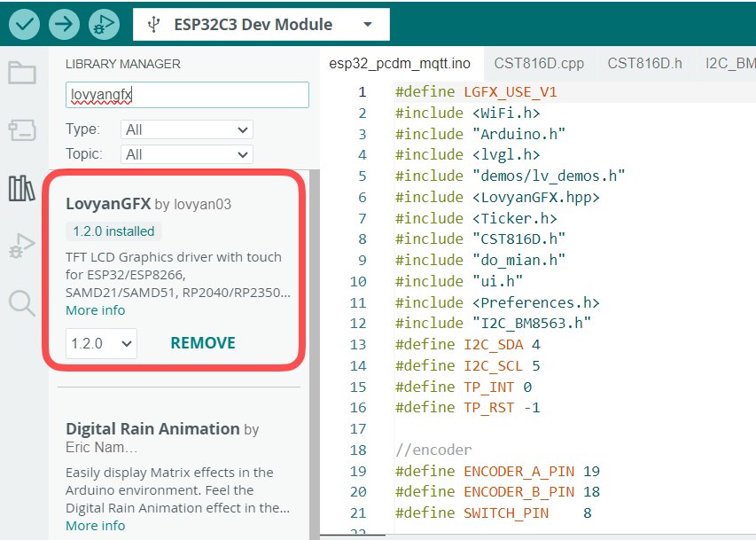Click the LIBRARY MANAGER heading
Viewport: 756px width, 540px height.
(123, 64)
